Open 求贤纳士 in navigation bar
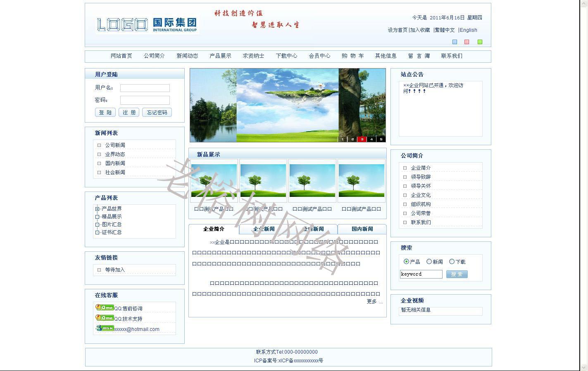Image resolution: width=588 pixels, height=371 pixels. [x=253, y=56]
